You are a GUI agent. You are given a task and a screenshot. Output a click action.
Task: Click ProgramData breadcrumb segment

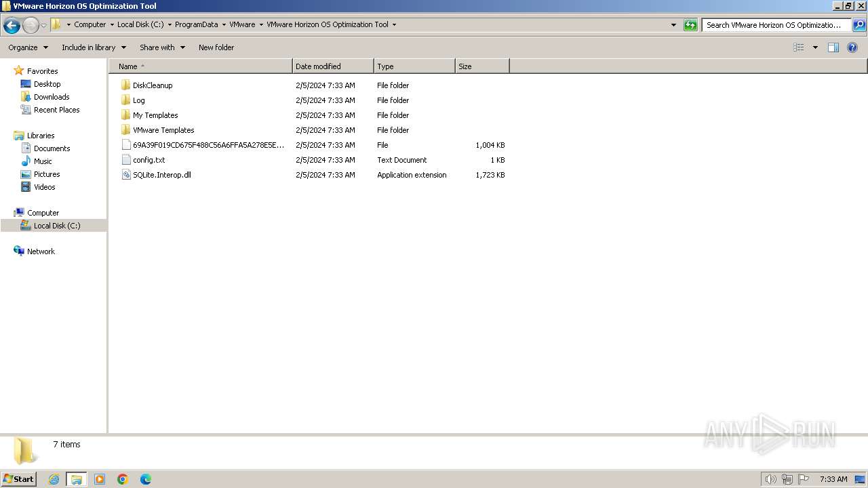coord(197,24)
